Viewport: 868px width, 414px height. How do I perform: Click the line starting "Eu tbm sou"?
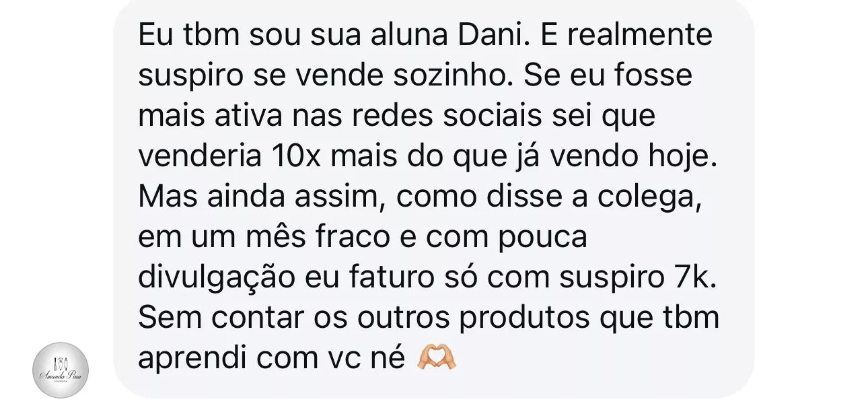tap(425, 35)
